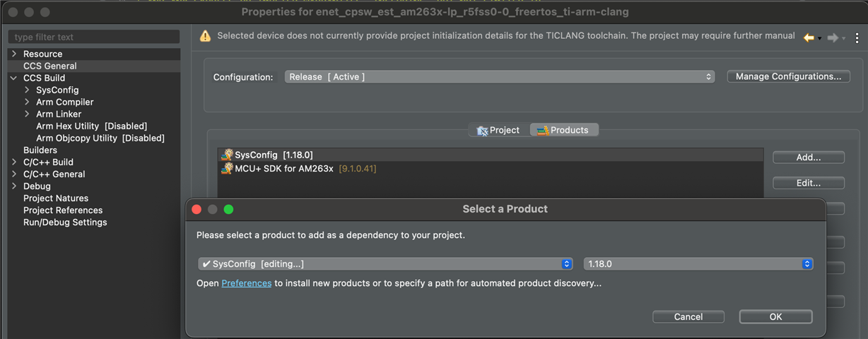This screenshot has height=339, width=868.
Task: Click the Add... button
Action: [809, 157]
